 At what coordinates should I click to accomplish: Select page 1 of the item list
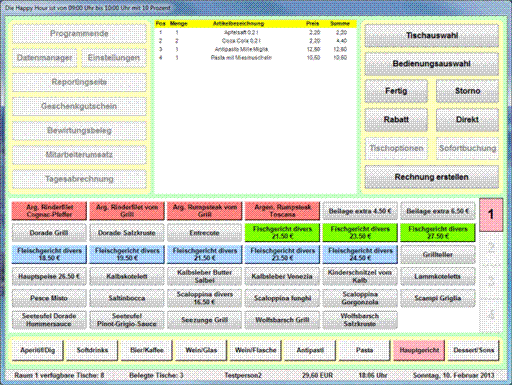coord(491,215)
